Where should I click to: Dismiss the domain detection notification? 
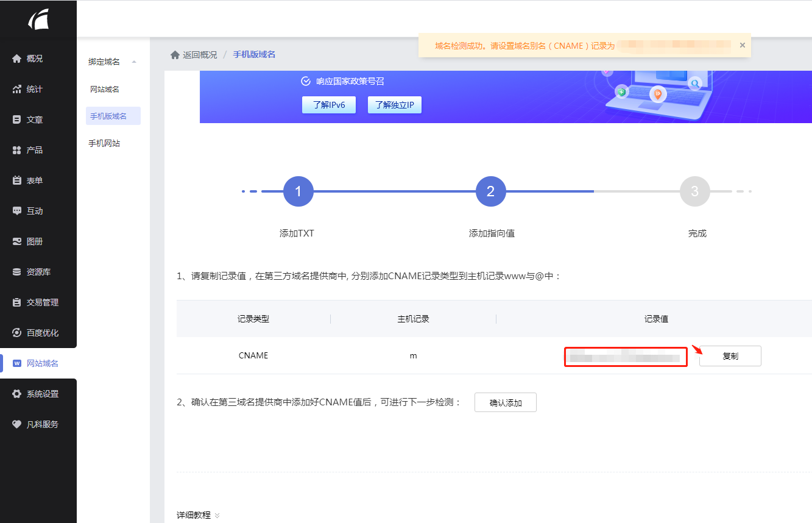[x=743, y=44]
